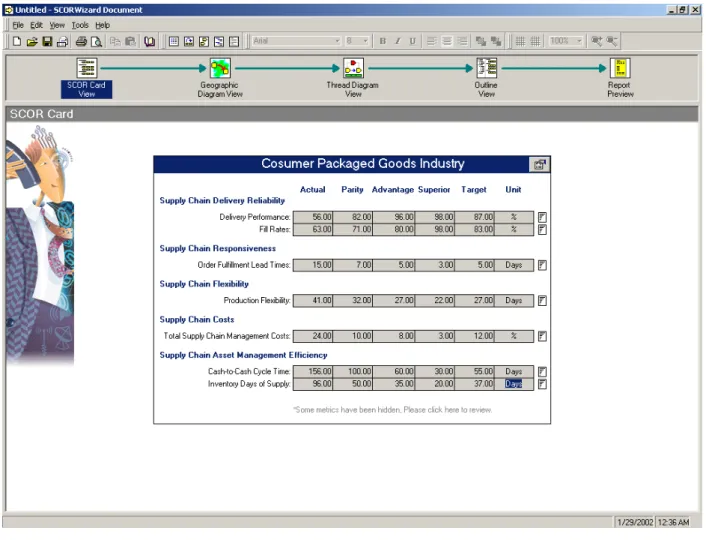Toggle the Fill Rates row checkbox
Image resolution: width=706 pixels, height=540 pixels.
pos(542,230)
